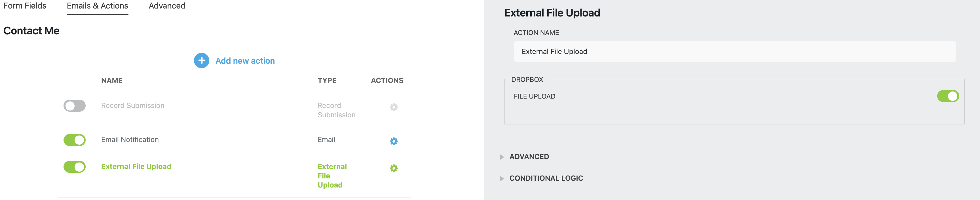Select the Emails & Actions tab

pos(97,6)
